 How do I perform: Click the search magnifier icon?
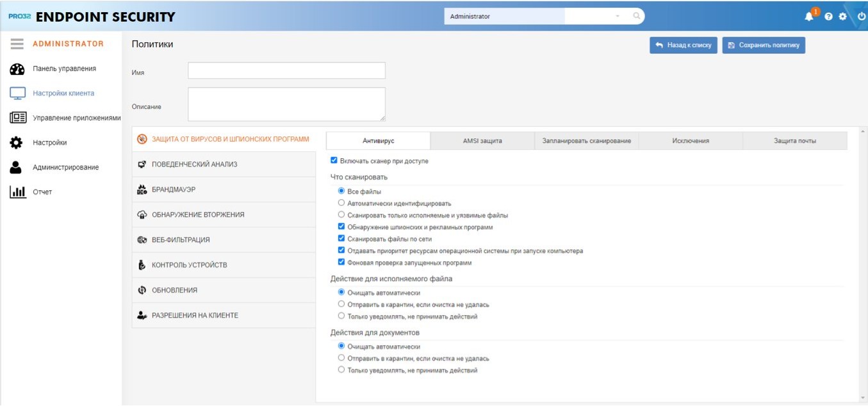(x=637, y=16)
